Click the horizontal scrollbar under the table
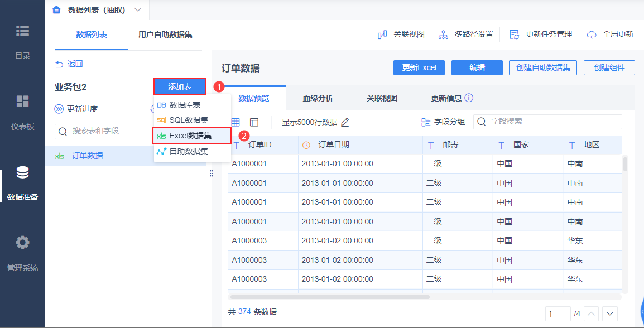The image size is (644, 328). (330, 296)
